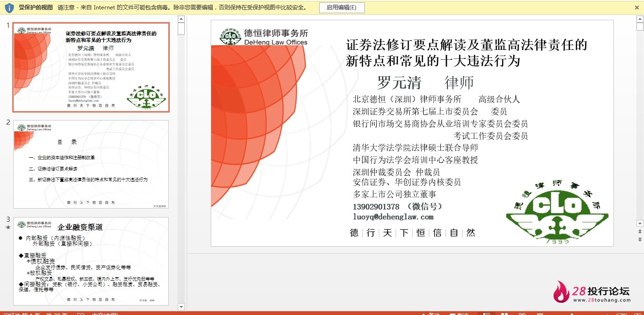Viewport: 644px width, 315px height.
Task: Click the 启用编辑(E) button
Action: point(341,8)
